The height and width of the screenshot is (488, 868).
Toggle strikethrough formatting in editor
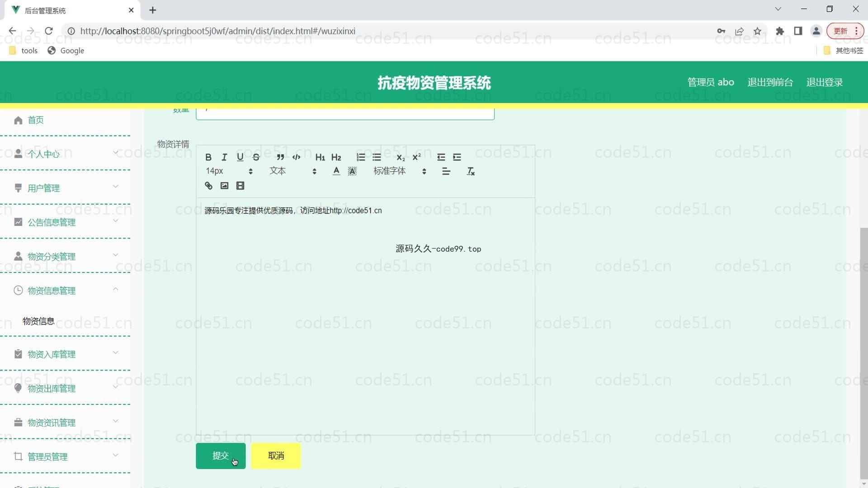pyautogui.click(x=256, y=157)
